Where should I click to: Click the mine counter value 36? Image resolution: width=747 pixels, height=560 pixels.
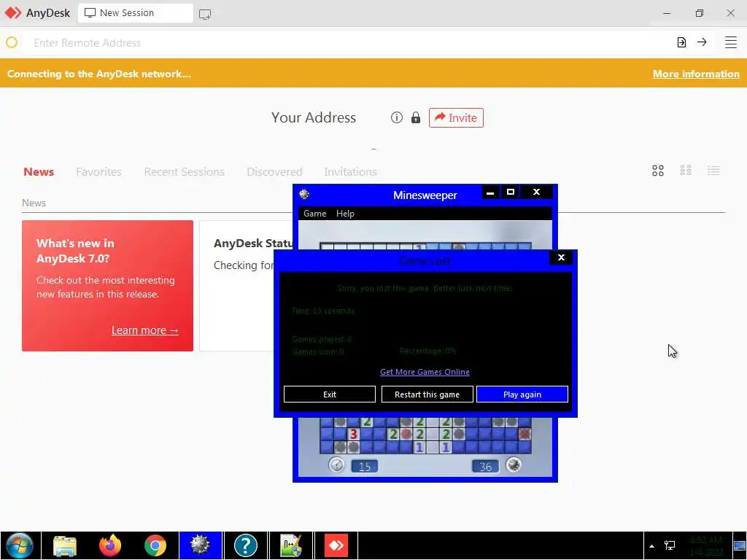tap(485, 466)
